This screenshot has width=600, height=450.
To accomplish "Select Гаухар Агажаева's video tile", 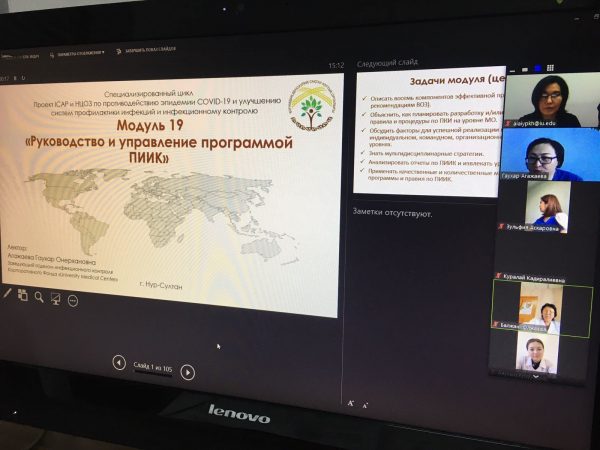I will coord(541,153).
